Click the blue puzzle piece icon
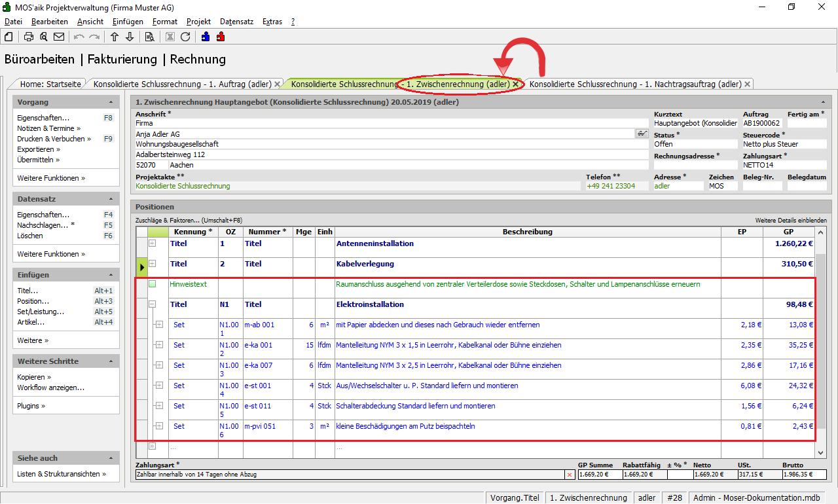This screenshot has width=838, height=504. click(x=206, y=37)
